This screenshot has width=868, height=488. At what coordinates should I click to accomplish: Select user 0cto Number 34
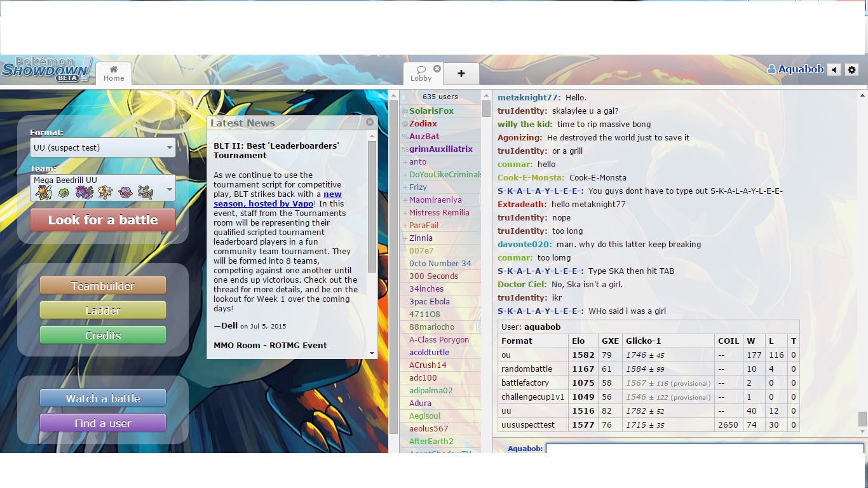[x=440, y=264]
